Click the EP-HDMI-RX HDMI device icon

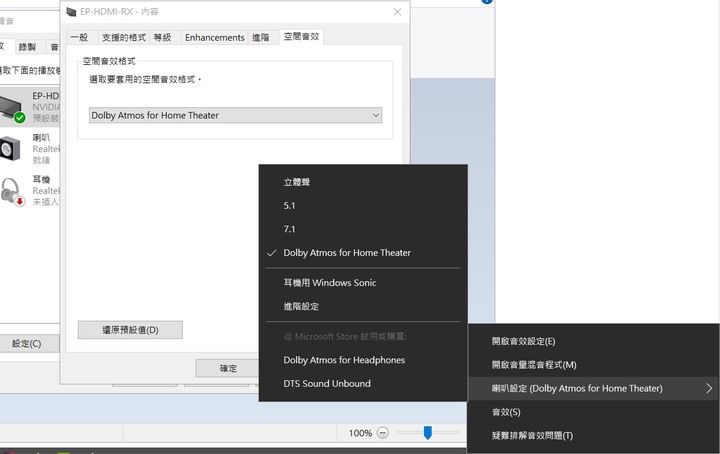[12, 110]
